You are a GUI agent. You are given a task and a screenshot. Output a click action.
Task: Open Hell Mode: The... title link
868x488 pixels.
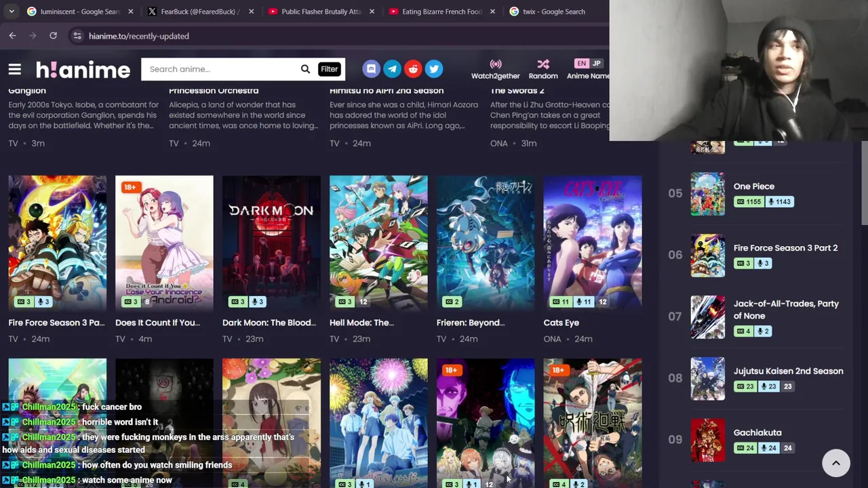coord(361,323)
